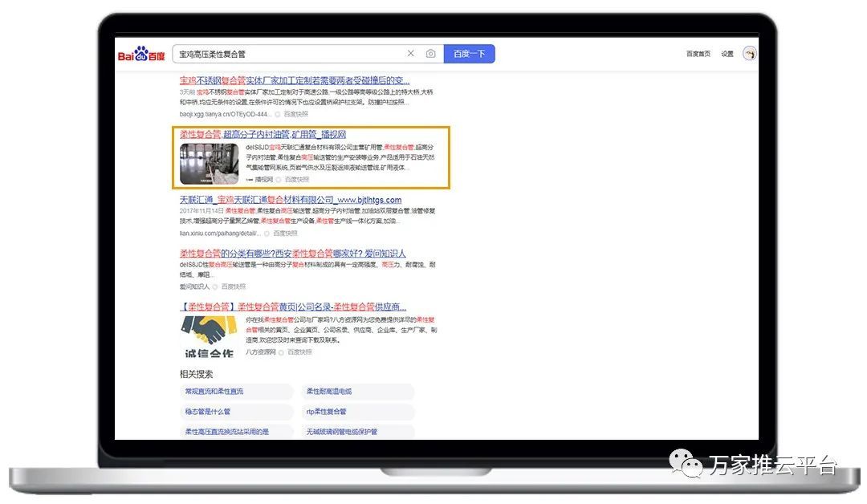Screen dimensions: 867x504
Task: Click the Baidu logo
Action: point(141,55)
